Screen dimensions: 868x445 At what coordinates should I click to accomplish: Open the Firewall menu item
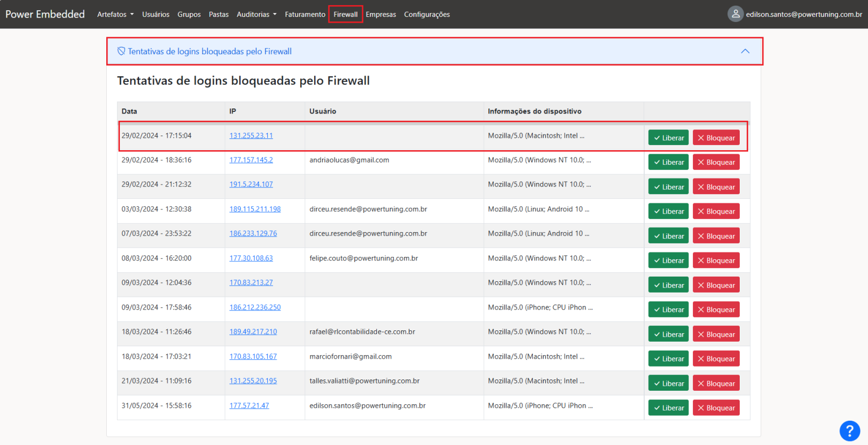345,15
